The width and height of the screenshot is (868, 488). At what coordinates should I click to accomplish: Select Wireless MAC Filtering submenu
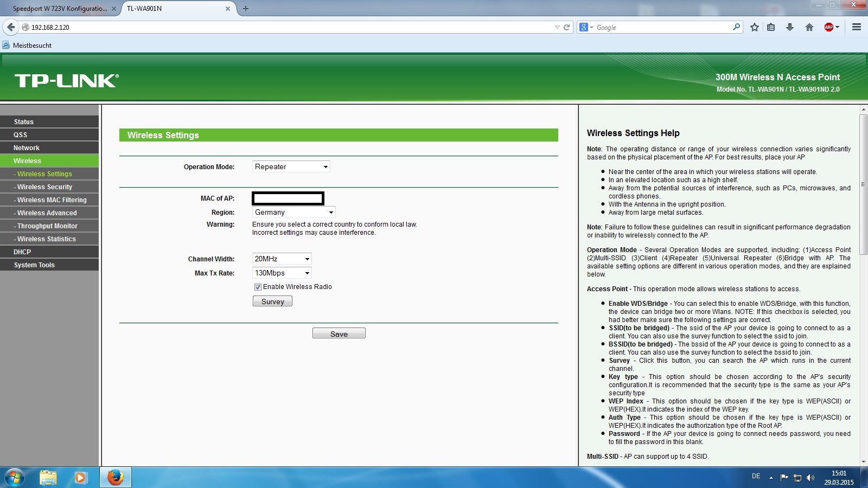click(49, 200)
